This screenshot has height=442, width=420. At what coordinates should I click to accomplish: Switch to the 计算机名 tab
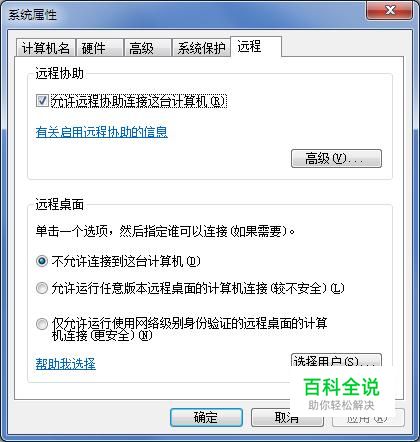pos(46,48)
